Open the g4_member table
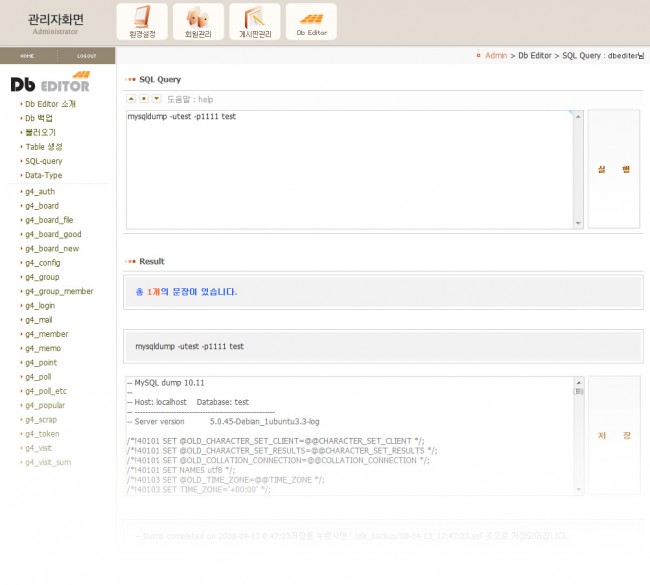650x585 pixels. click(x=47, y=334)
